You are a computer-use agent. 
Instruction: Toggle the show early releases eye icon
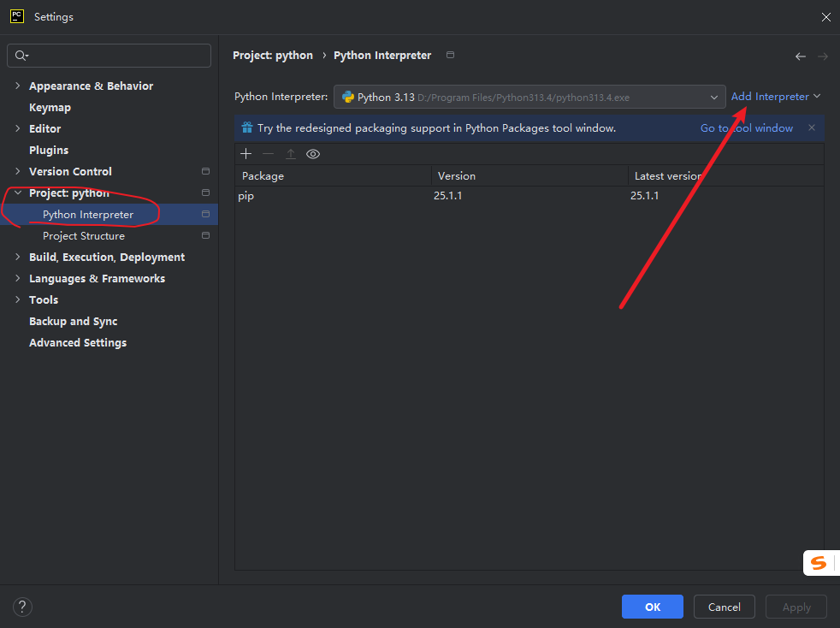click(313, 154)
